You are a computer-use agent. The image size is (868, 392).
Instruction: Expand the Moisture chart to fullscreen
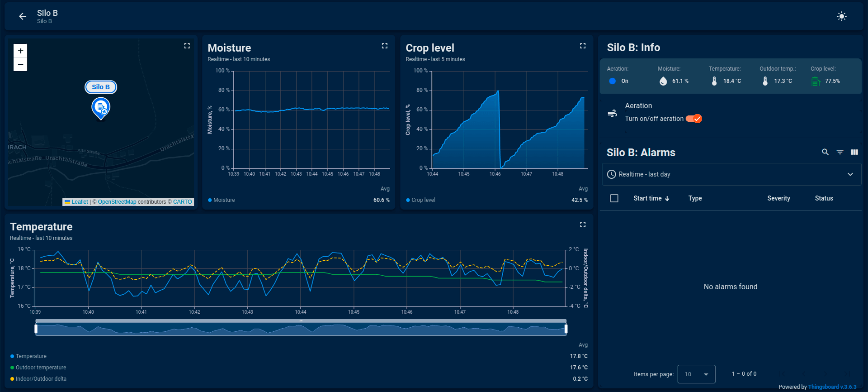(385, 46)
